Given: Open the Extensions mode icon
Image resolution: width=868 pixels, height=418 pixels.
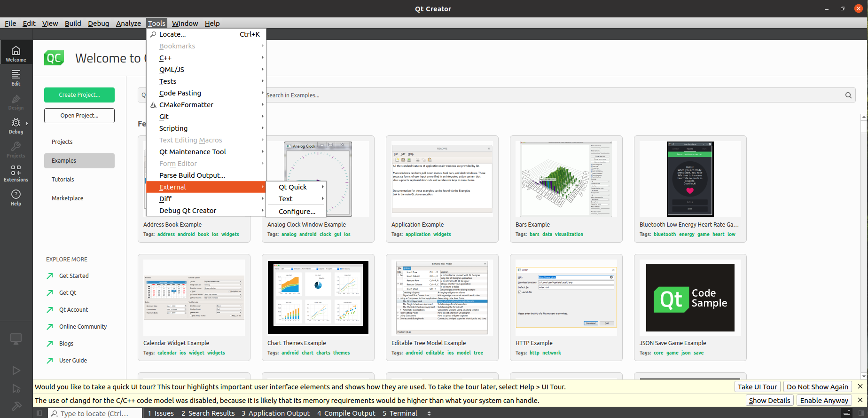Looking at the screenshot, I should click(x=16, y=174).
